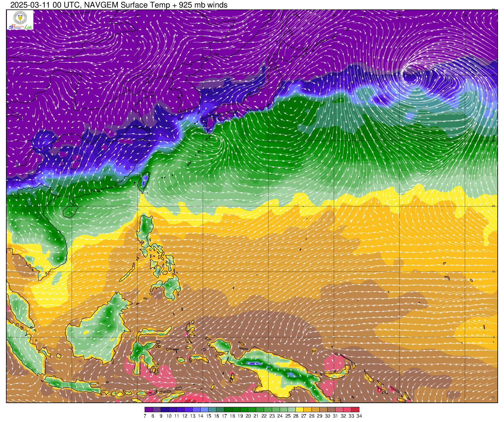Click Hainan island on the map

71,211
